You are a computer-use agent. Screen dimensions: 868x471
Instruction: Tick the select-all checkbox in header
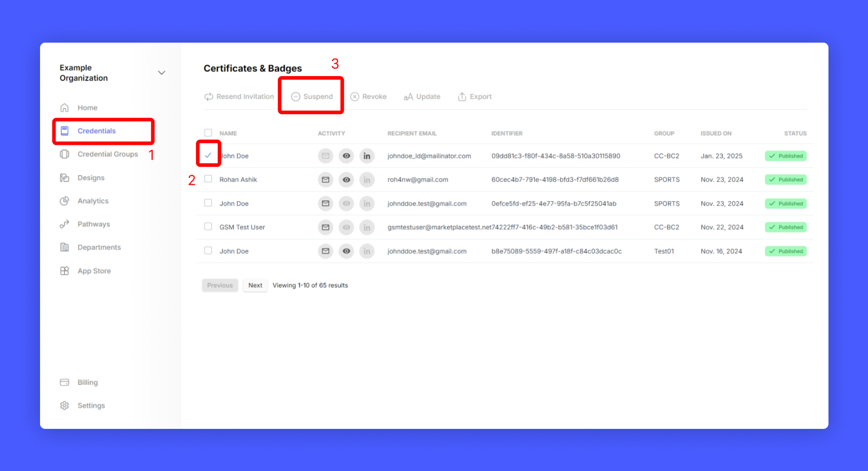coord(208,133)
